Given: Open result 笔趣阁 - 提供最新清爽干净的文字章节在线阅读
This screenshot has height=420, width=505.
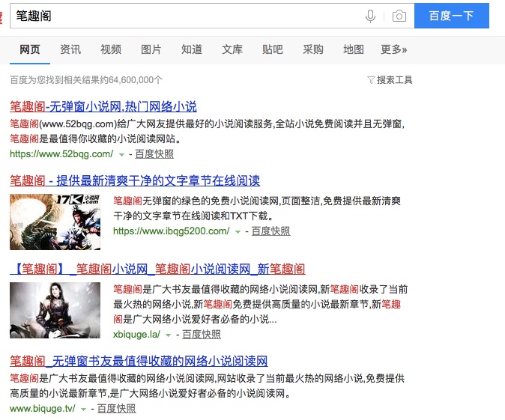Looking at the screenshot, I should pos(135,180).
